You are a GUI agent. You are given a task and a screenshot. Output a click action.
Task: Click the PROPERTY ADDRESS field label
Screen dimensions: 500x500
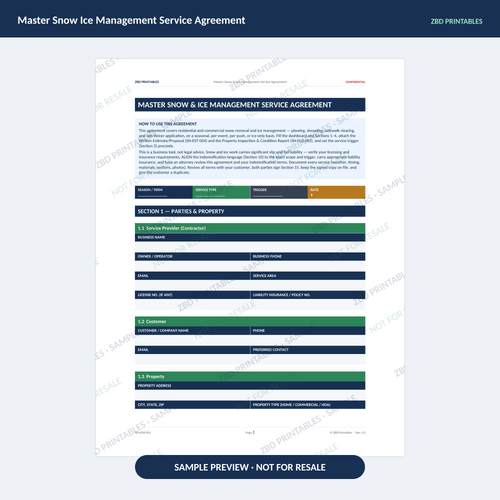[154, 386]
